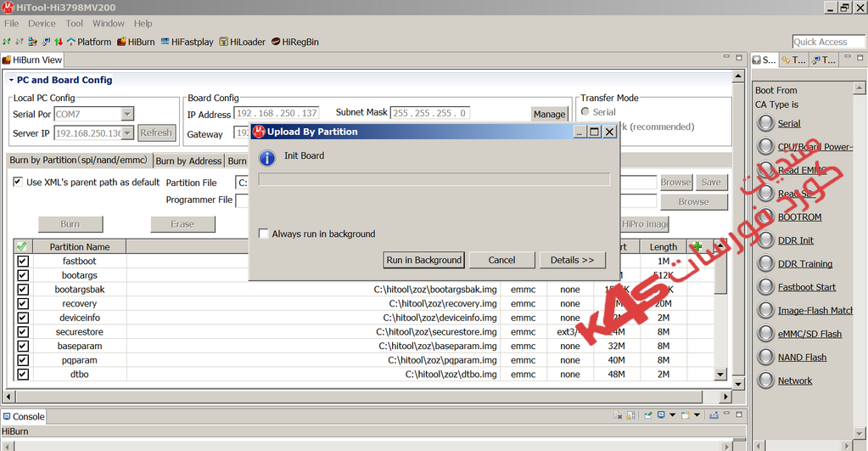This screenshot has height=451, width=868.
Task: Uncheck the bootargsbak partition
Action: tap(23, 290)
